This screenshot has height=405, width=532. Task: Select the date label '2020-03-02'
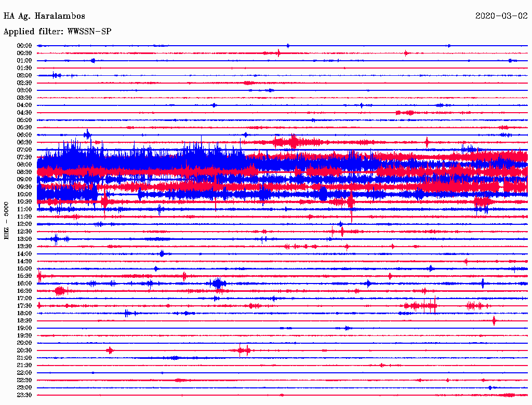(x=501, y=16)
